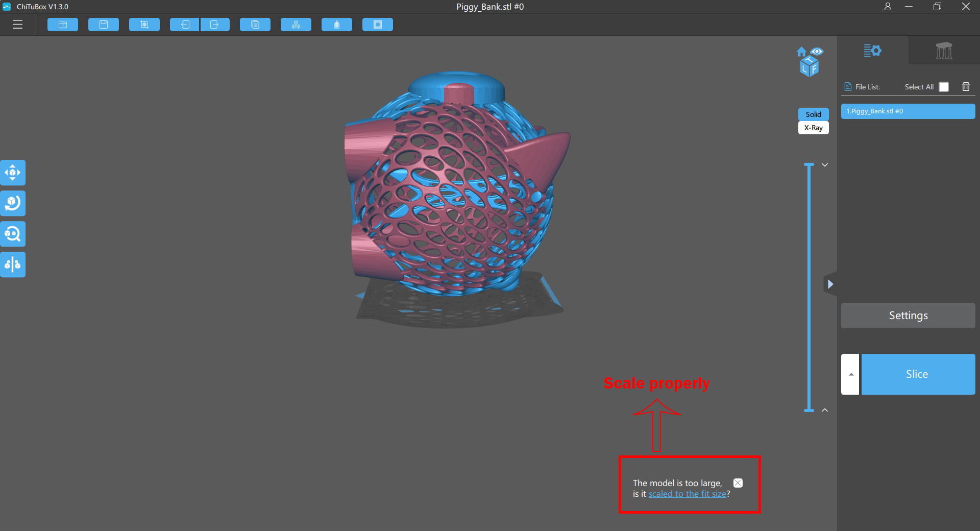This screenshot has height=531, width=980.
Task: Click the Redo arrow toolbar button
Action: click(x=215, y=25)
